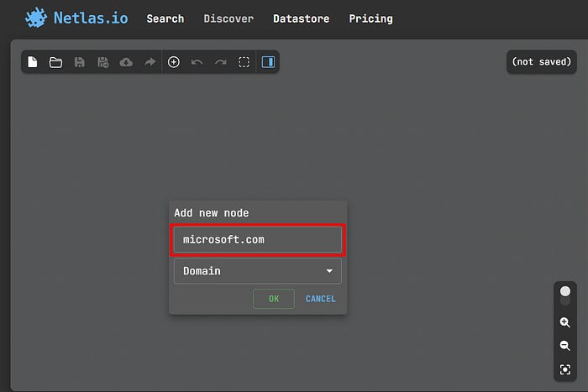Open the Domain type dropdown

pos(258,271)
